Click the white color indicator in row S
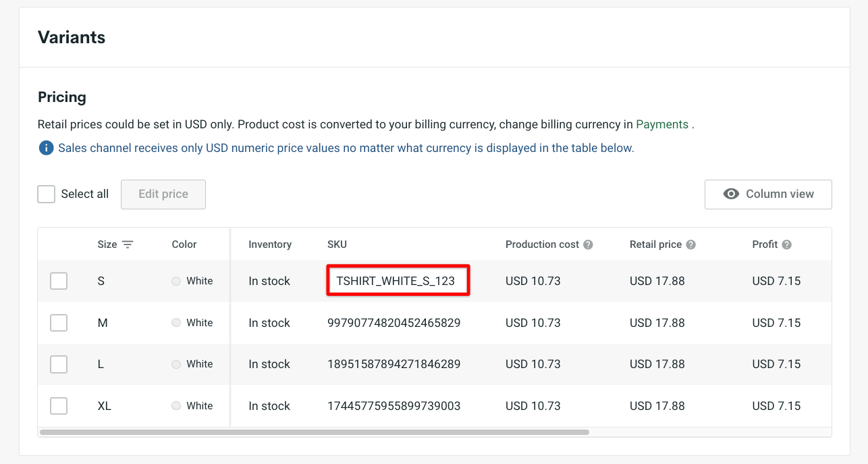 point(175,280)
